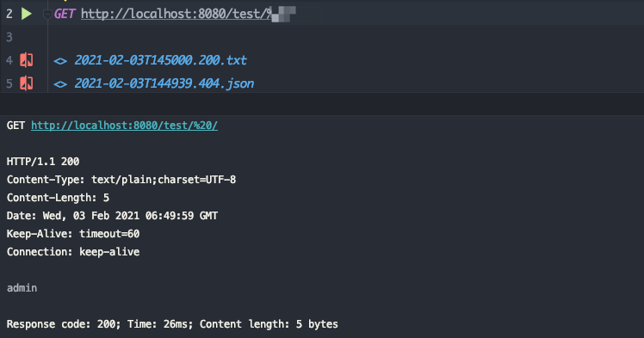Viewport: 644px width, 338px height.
Task: Click line number 3 in the gutter
Action: pos(9,37)
